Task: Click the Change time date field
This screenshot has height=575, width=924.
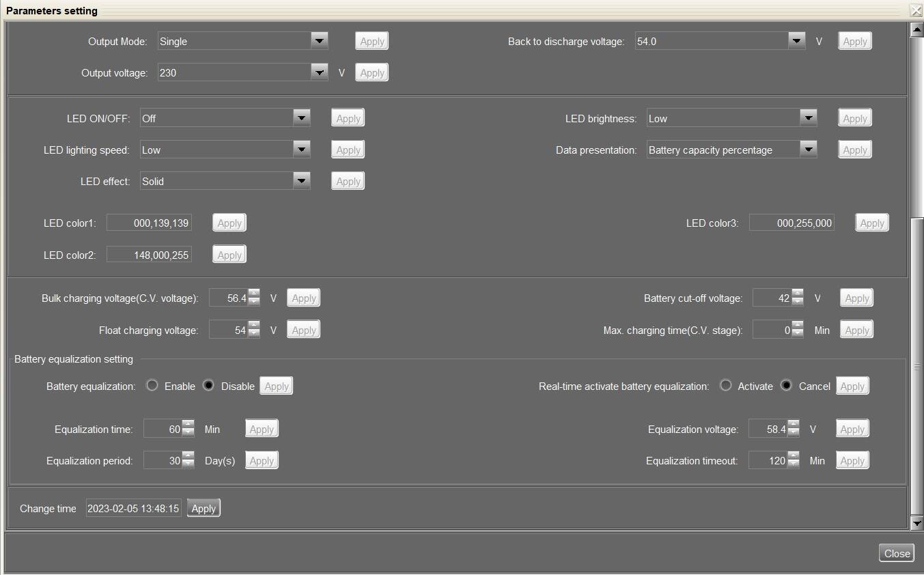Action: point(134,508)
